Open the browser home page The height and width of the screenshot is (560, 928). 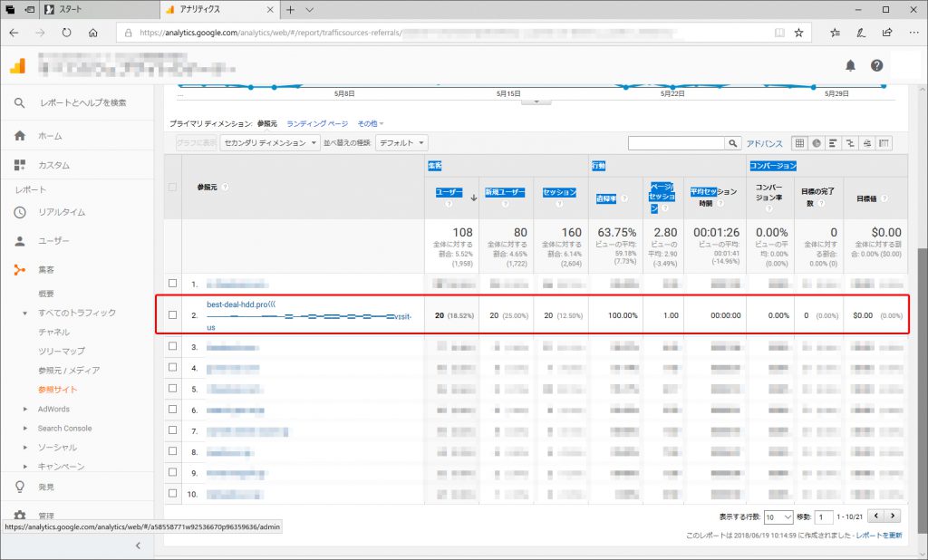93,33
